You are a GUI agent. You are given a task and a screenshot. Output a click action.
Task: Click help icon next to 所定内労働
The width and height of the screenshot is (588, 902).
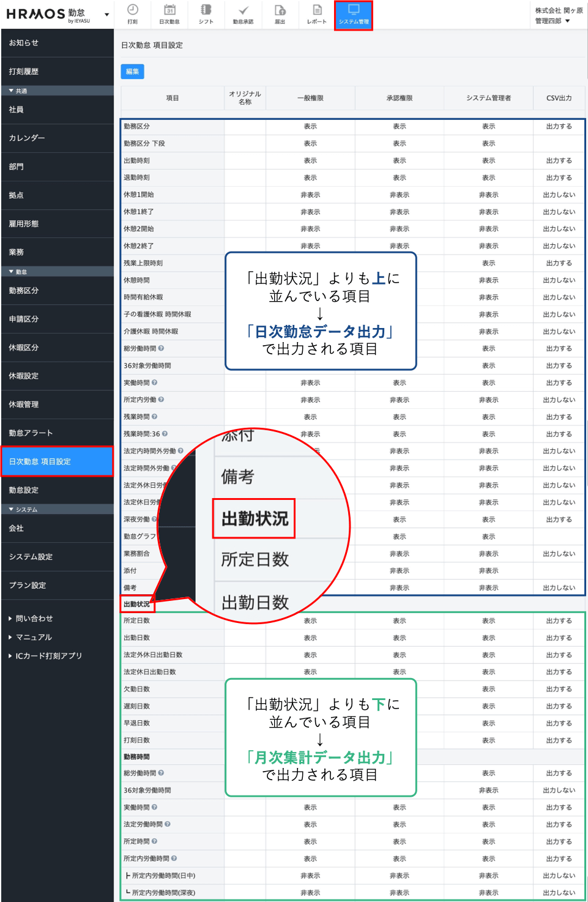tap(161, 400)
